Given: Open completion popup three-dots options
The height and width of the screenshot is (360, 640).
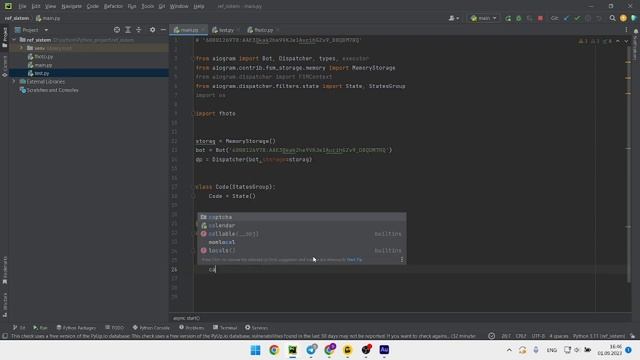Looking at the screenshot, I should pos(402,260).
